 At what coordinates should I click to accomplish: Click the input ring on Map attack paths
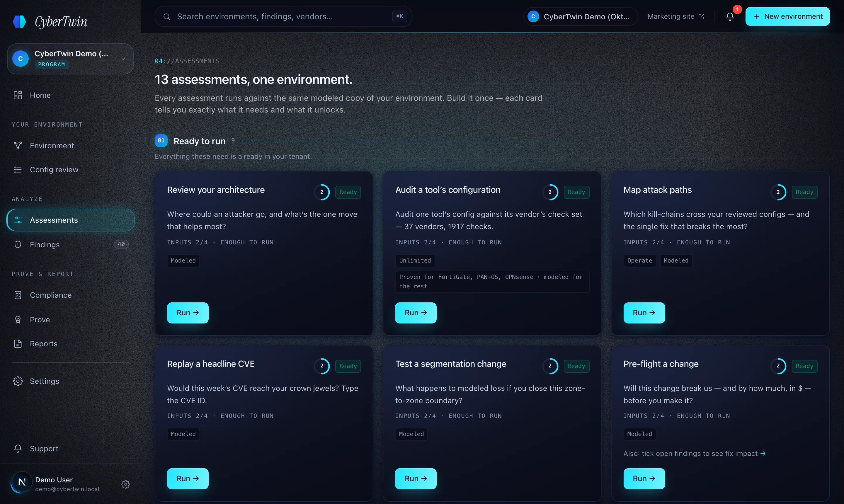point(778,192)
